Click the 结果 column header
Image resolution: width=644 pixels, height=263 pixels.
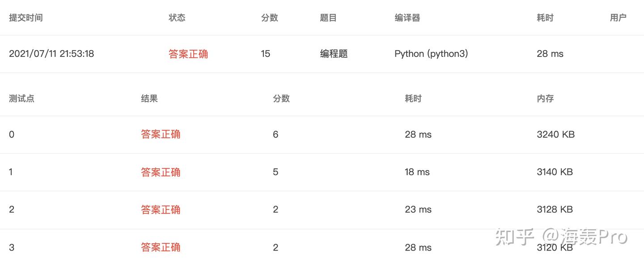coord(149,99)
